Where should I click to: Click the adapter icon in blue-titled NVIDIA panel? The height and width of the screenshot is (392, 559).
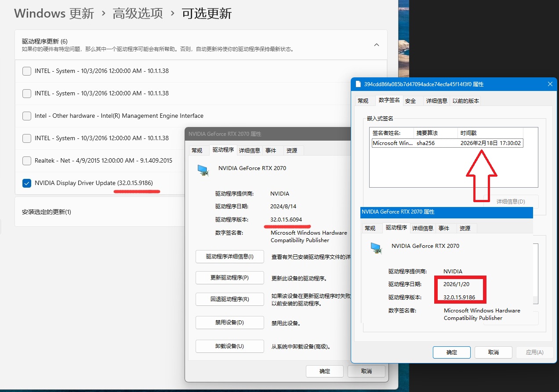pos(376,248)
